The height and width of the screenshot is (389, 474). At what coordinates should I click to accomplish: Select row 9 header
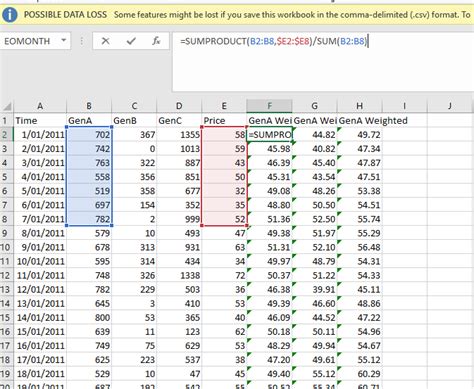tap(6, 233)
